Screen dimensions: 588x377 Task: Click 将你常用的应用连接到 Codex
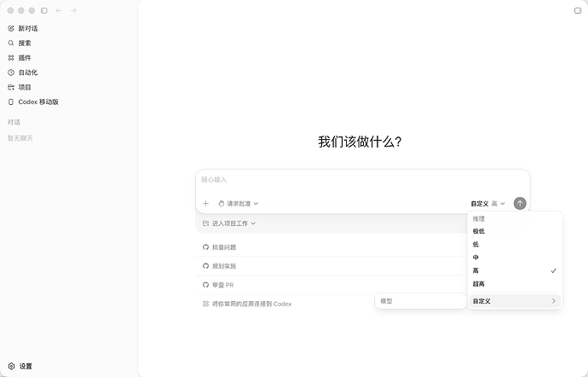[x=251, y=304]
